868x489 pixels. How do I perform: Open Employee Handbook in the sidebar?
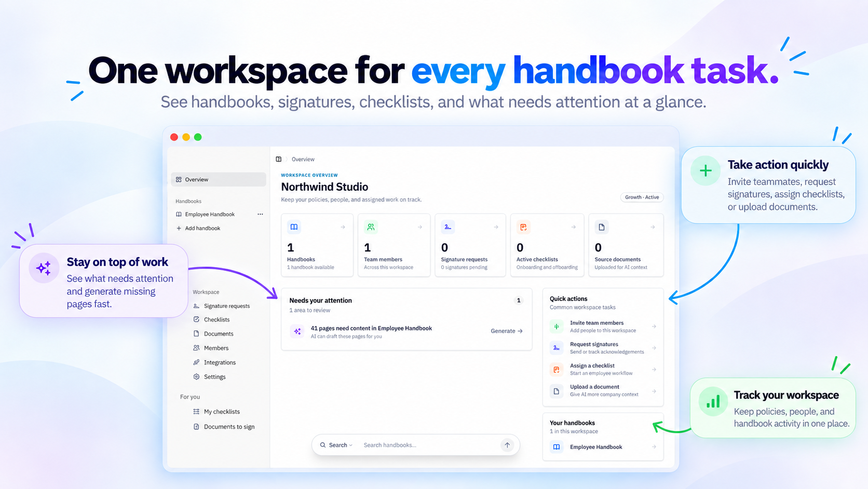(210, 214)
